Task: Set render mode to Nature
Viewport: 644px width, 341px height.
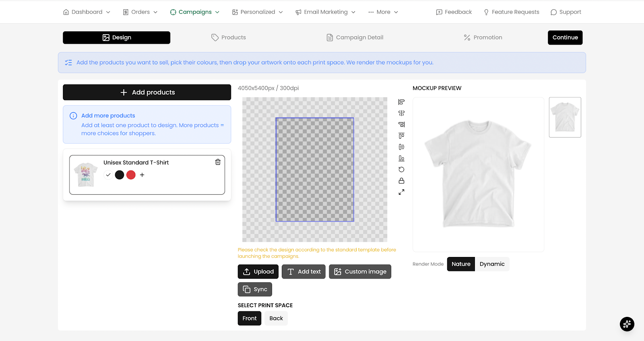Action: (461, 264)
